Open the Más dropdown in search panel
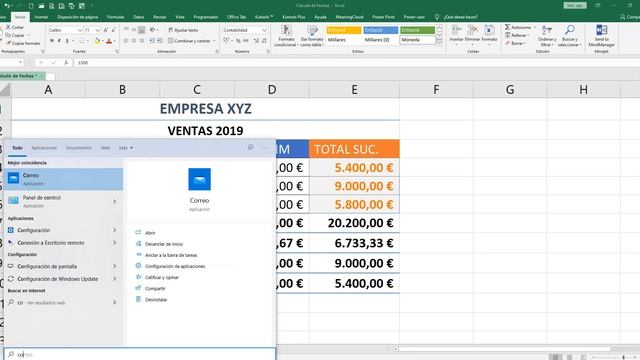The width and height of the screenshot is (640, 360). (x=126, y=148)
